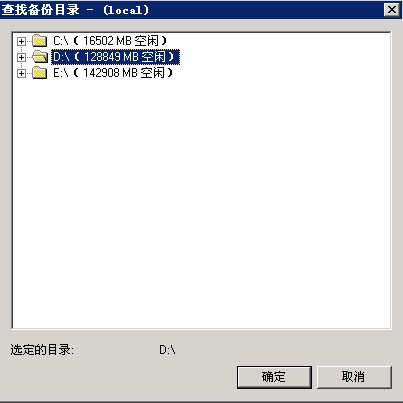Expand the D:\ drive plus box
This screenshot has width=403, height=403.
click(x=21, y=57)
